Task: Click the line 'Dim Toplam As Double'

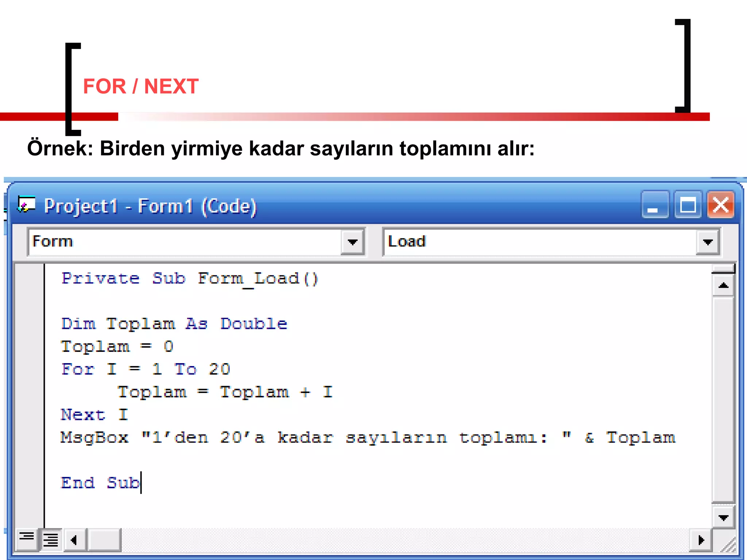Action: click(x=174, y=324)
